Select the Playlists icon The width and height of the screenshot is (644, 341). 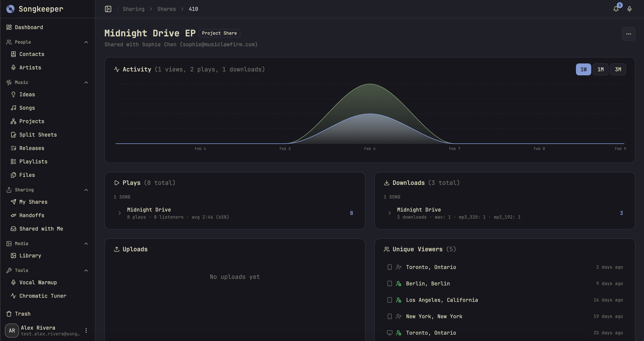(x=14, y=161)
